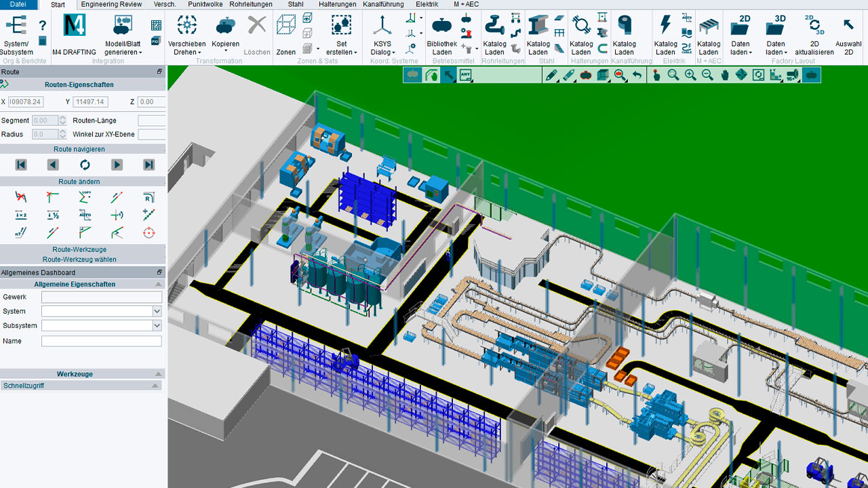Image resolution: width=868 pixels, height=488 pixels.
Task: Jump to the first route point
Action: [21, 165]
